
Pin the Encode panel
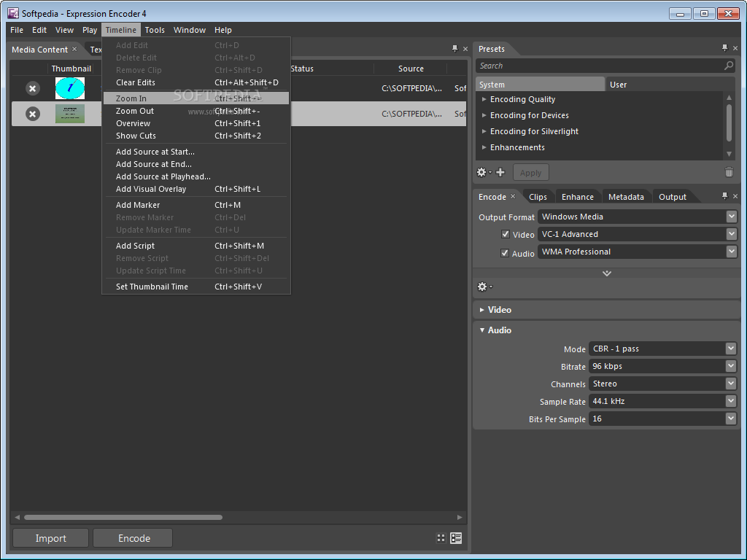pos(724,195)
